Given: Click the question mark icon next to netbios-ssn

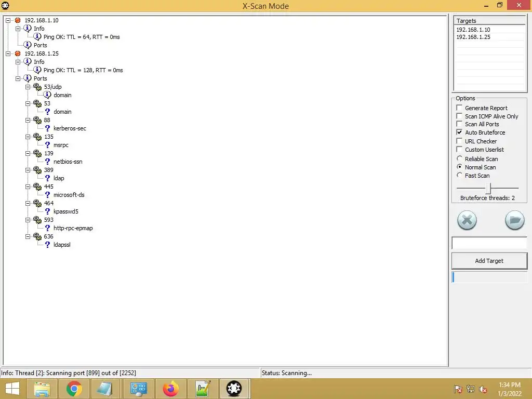Looking at the screenshot, I should pyautogui.click(x=47, y=162).
